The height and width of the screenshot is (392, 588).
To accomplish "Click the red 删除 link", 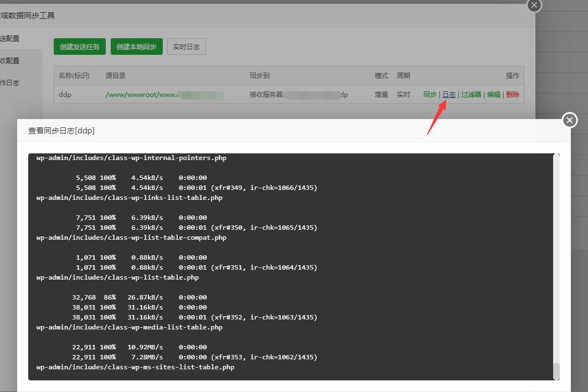I will coord(512,95).
